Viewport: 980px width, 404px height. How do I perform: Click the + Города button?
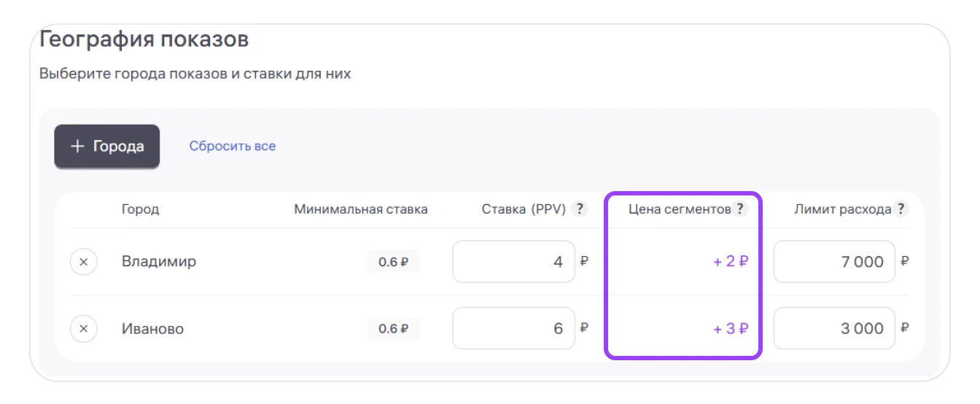click(107, 147)
